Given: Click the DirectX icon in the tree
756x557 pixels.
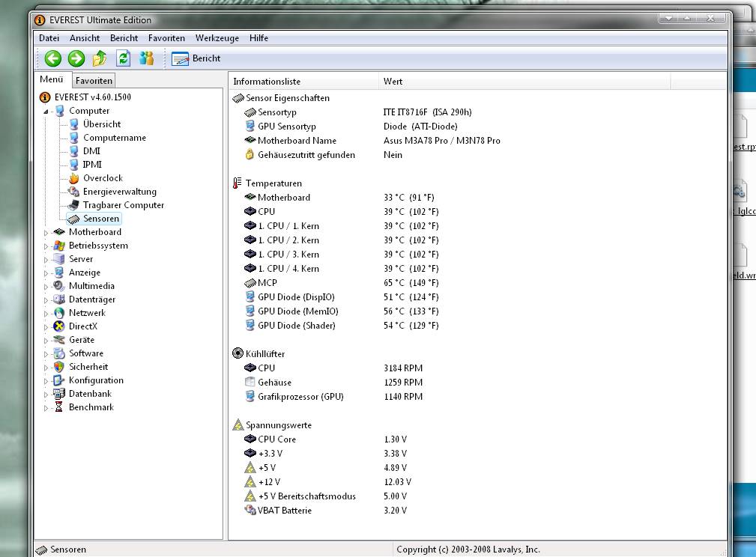Looking at the screenshot, I should tap(59, 326).
